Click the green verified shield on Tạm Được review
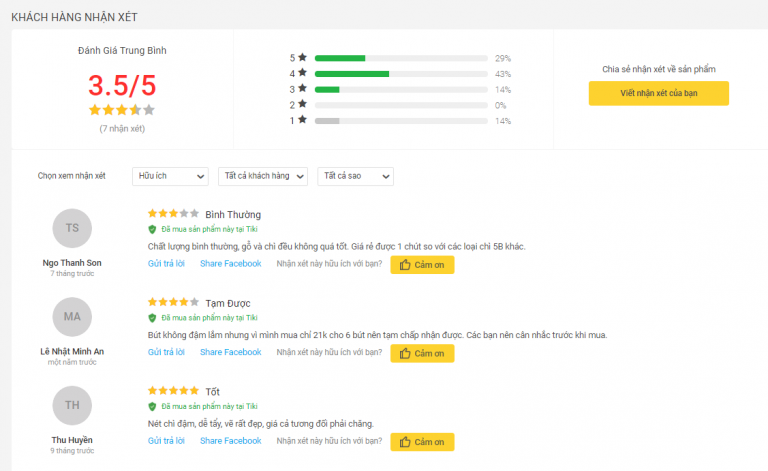Viewport: 768px width, 471px height. coord(152,318)
